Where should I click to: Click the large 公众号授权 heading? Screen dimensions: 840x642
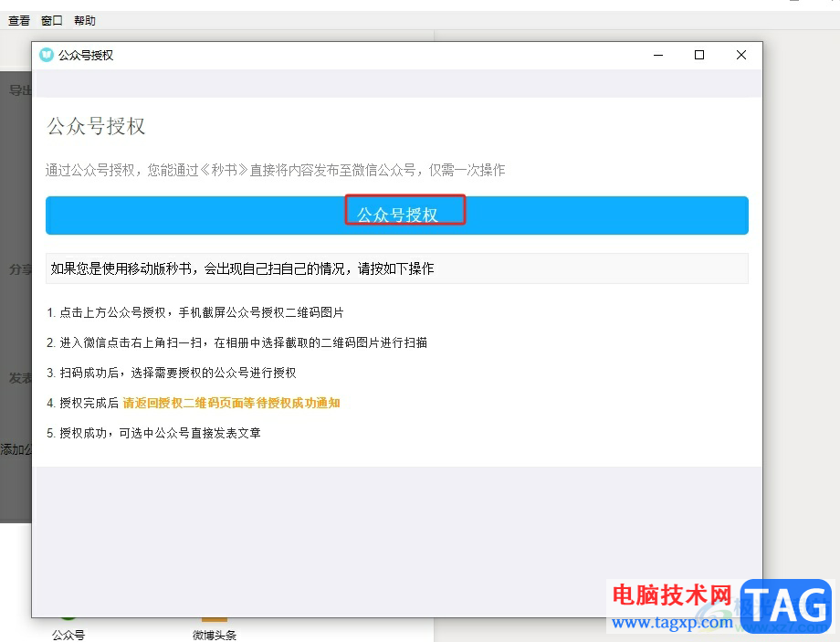[97, 126]
